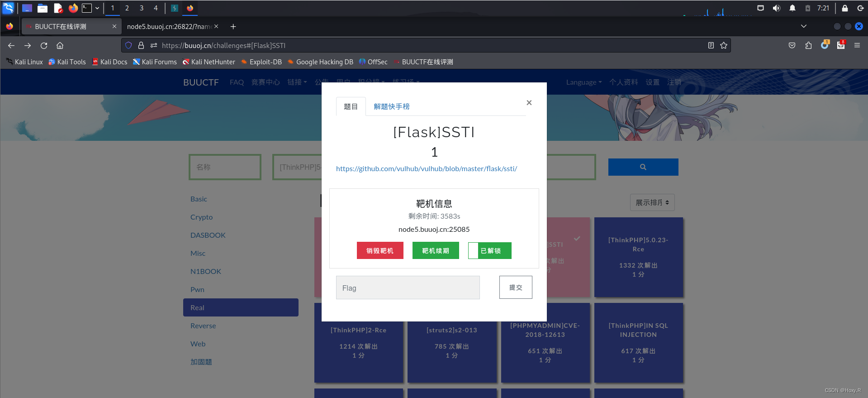Open the Pocket save icon
The width and height of the screenshot is (868, 398).
click(x=792, y=45)
